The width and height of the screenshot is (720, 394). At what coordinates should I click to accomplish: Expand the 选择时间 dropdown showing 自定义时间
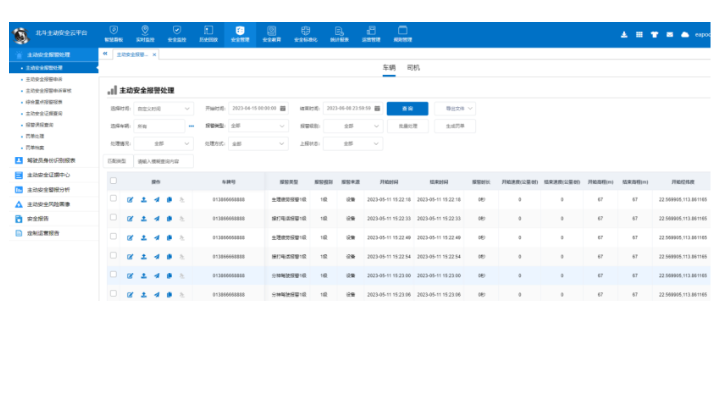coord(163,109)
